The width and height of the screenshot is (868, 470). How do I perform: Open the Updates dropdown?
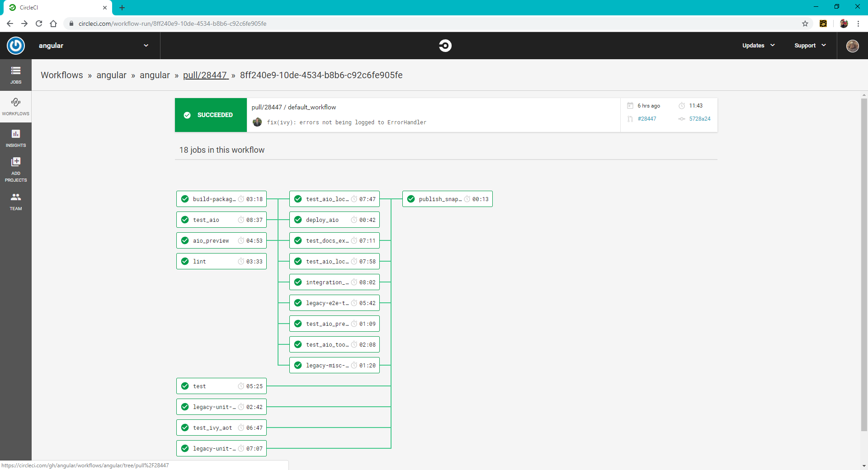pos(759,46)
